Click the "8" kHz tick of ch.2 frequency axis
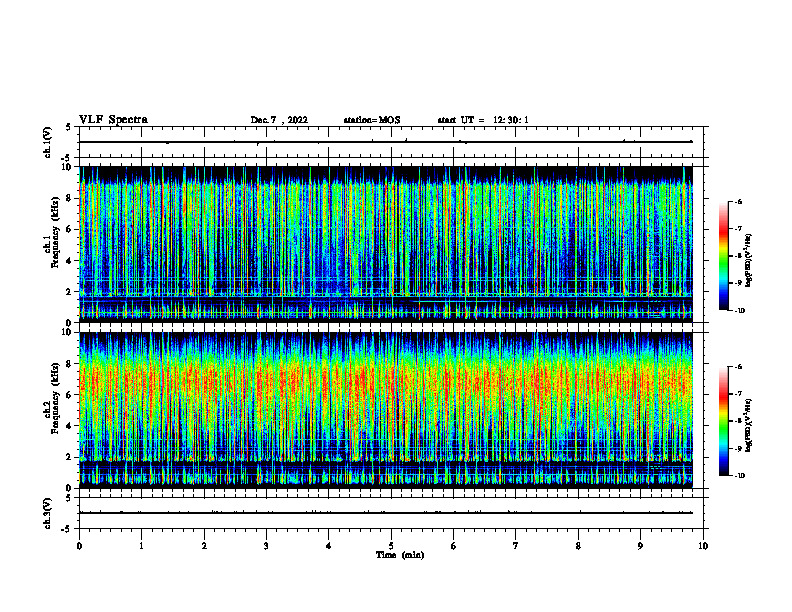Viewport: 792px width, 612px height. point(70,364)
